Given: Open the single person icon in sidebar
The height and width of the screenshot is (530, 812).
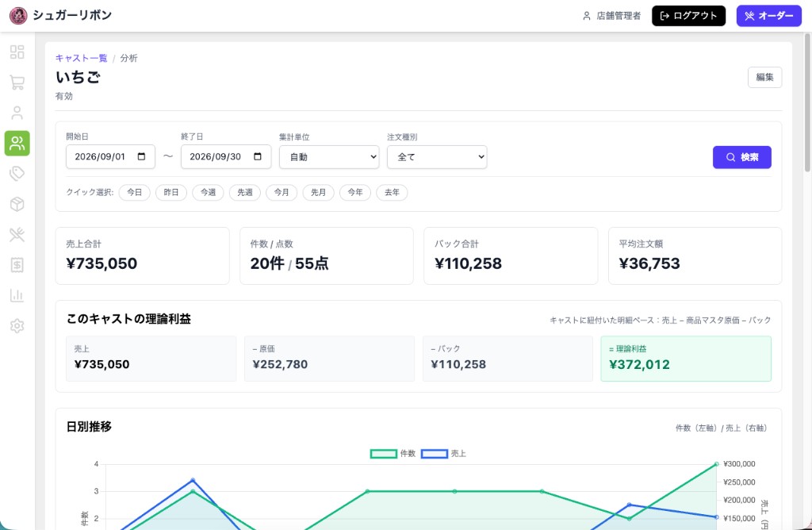Looking at the screenshot, I should point(17,113).
